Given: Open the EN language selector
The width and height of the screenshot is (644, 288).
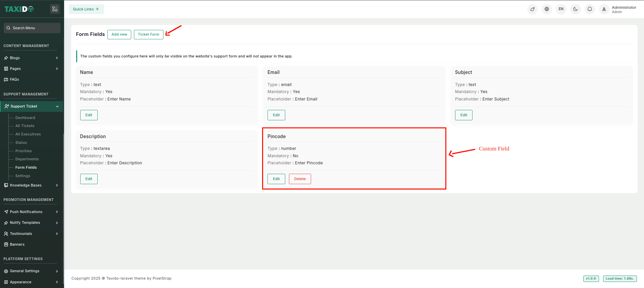Looking at the screenshot, I should click(x=561, y=9).
